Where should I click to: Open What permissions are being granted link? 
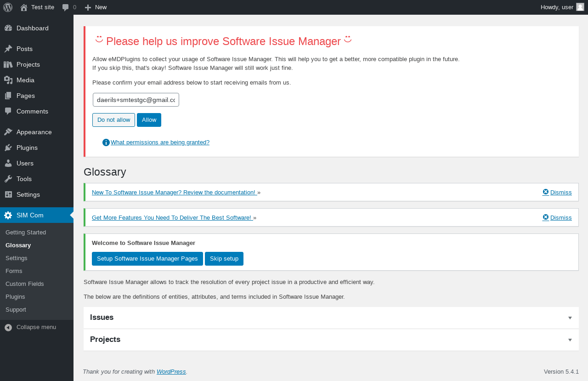pos(160,142)
